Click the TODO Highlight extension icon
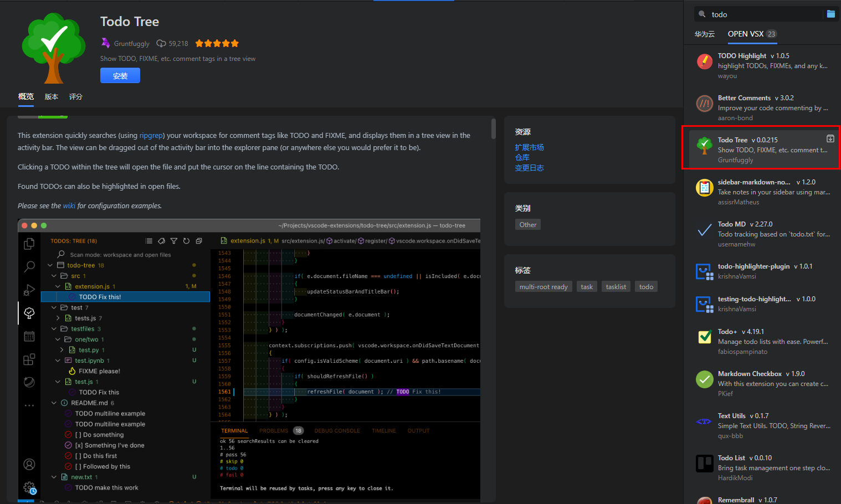Viewport: 841px width, 504px height. pos(704,61)
